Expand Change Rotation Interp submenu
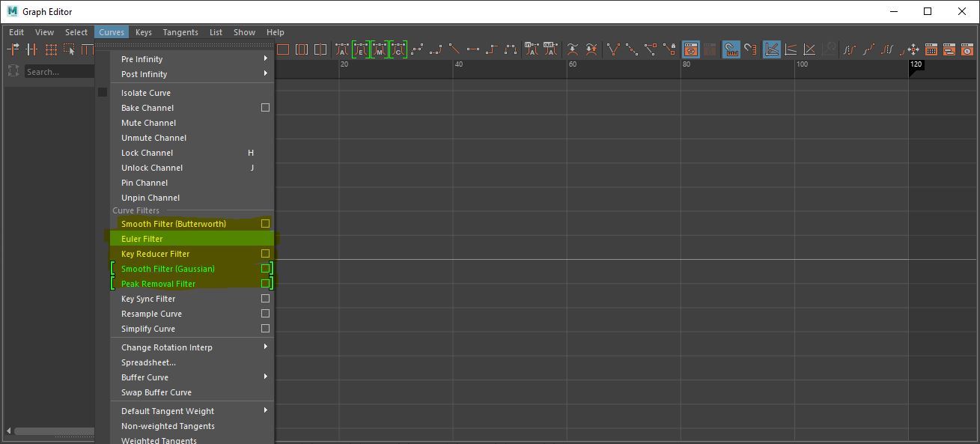Viewport: 980px width, 444px height. pos(192,347)
